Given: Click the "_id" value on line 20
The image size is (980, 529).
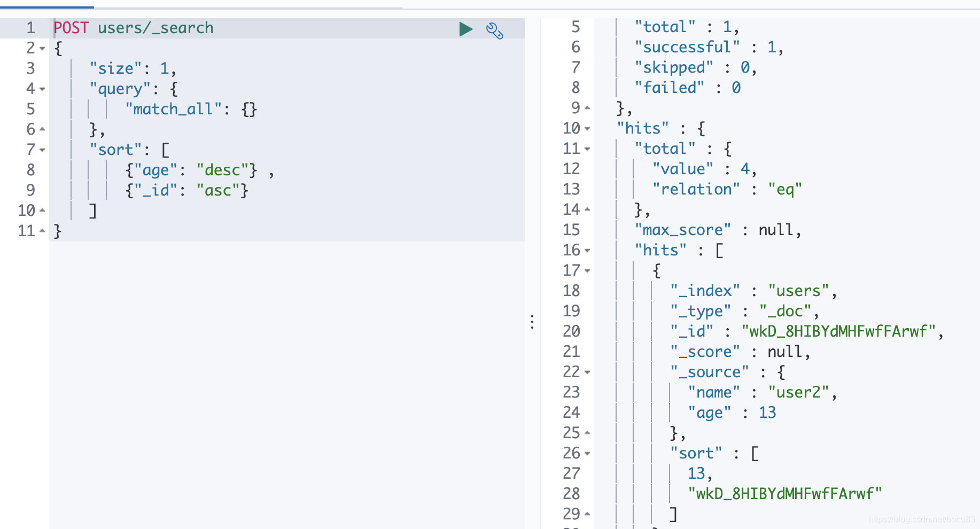Looking at the screenshot, I should click(x=838, y=331).
